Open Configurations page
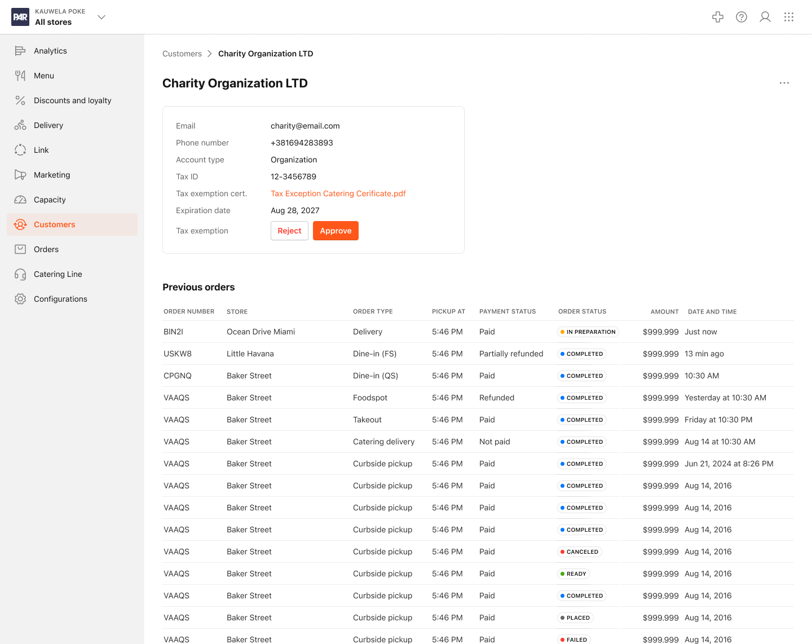 coord(72,299)
